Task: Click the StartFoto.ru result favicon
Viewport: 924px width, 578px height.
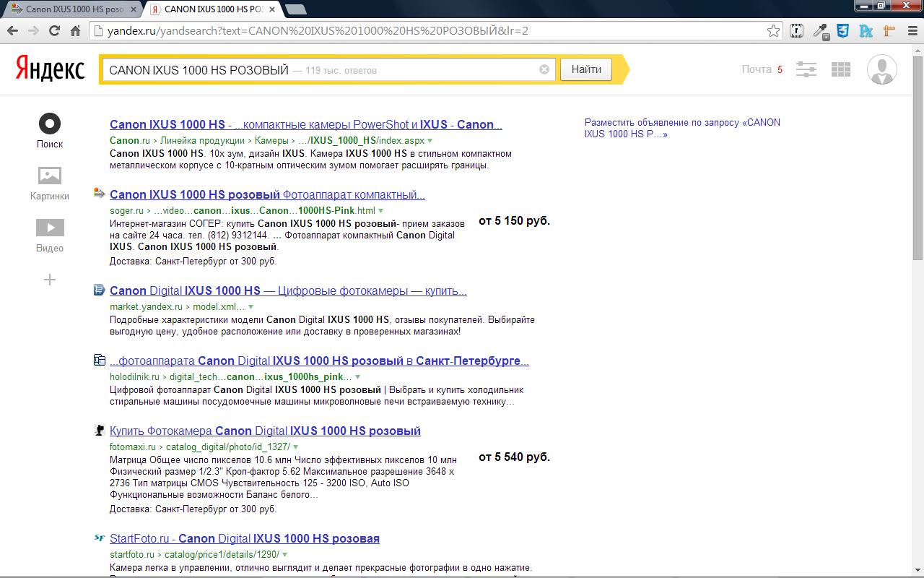Action: (100, 538)
